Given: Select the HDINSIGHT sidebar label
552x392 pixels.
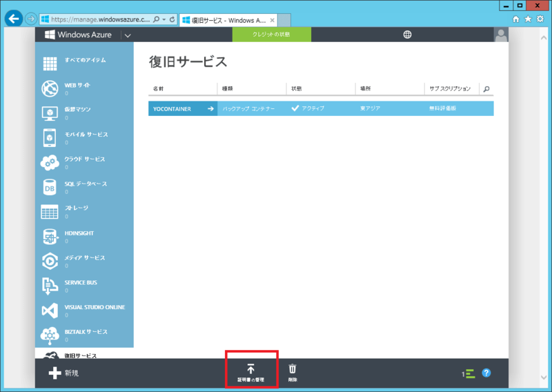Looking at the screenshot, I should point(79,233).
